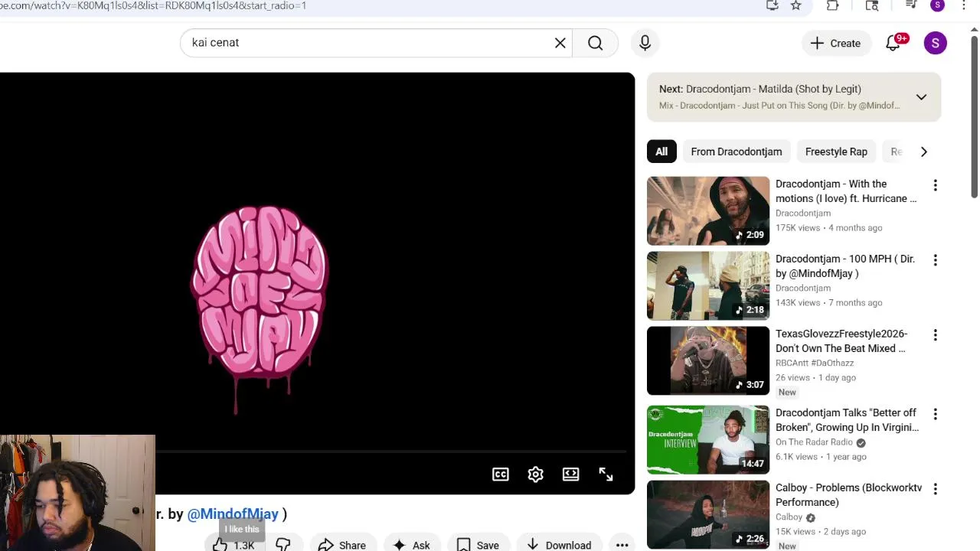Open title 'TexasGlovezzFreestyle2026- Don't Own The Beat'
Screen dimensions: 980x551
tap(841, 341)
